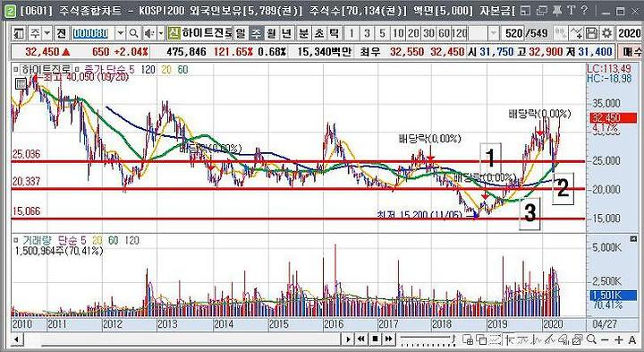Zoom out chart with minus icon
Screen dimensions: 644x352
605,340
